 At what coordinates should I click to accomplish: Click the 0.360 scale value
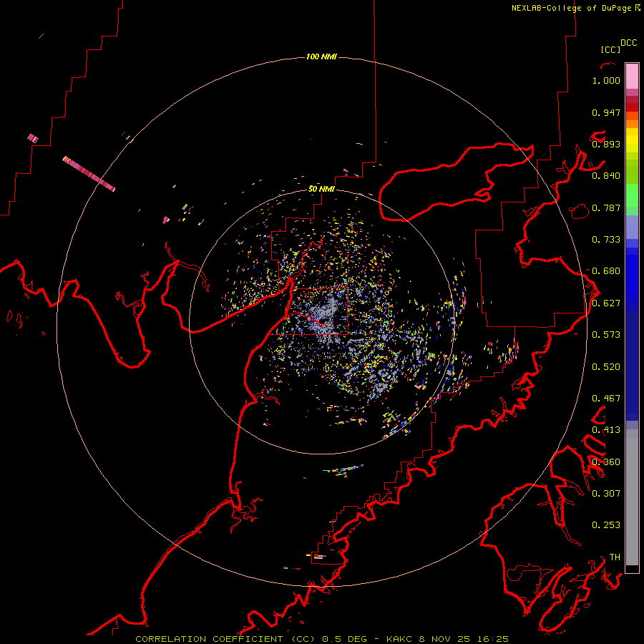[606, 462]
